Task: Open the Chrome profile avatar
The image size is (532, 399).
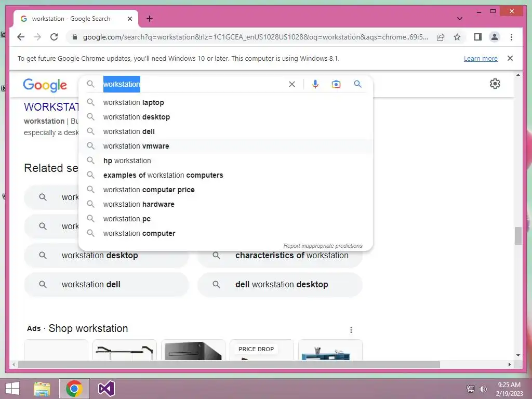Action: pyautogui.click(x=495, y=37)
